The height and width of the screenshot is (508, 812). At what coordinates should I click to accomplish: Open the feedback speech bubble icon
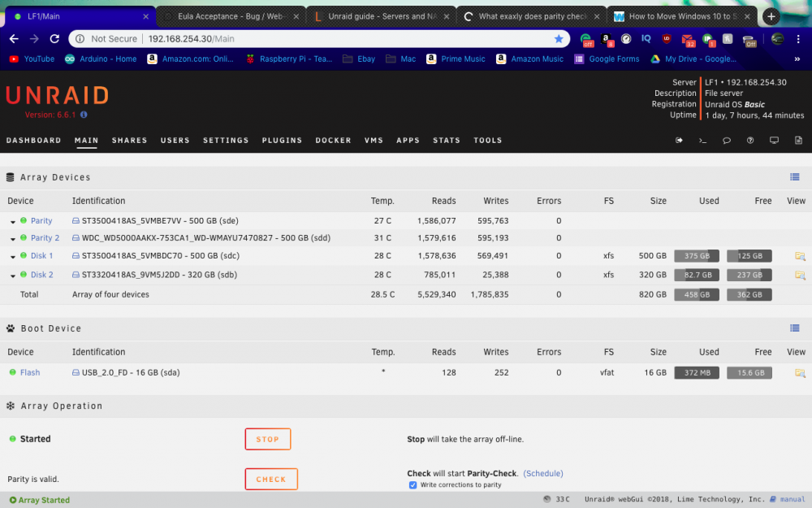727,141
